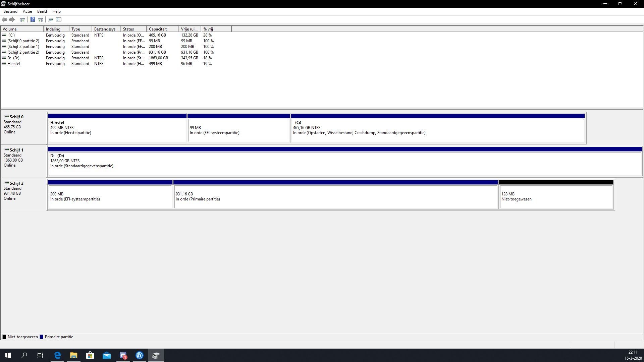Viewport: 644px width, 362px height.
Task: Open the blue Help question-mark icon
Action: [33, 20]
